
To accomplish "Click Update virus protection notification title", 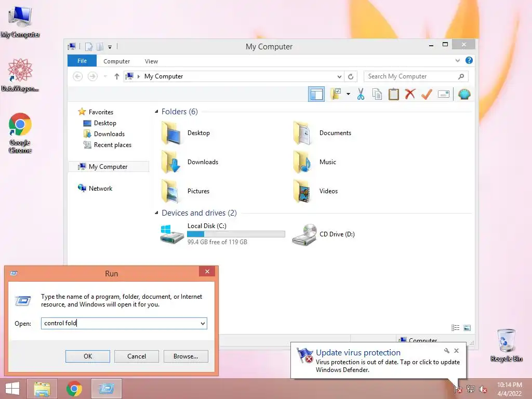I will (358, 353).
